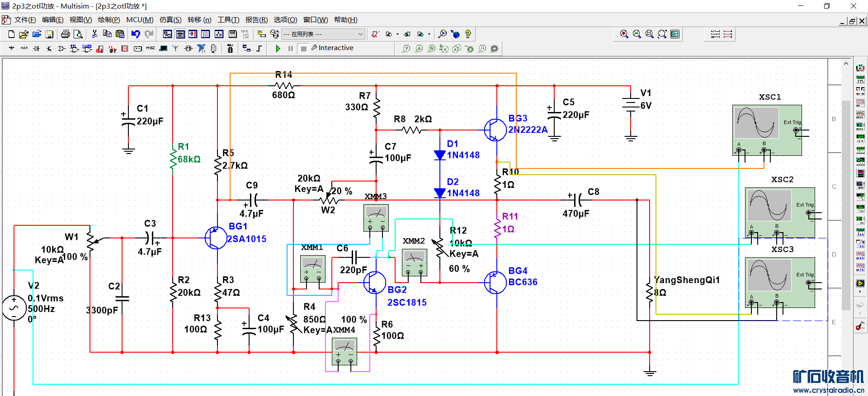Open the Grapher view icon
Viewport: 868px width, 396px height.
(219, 34)
